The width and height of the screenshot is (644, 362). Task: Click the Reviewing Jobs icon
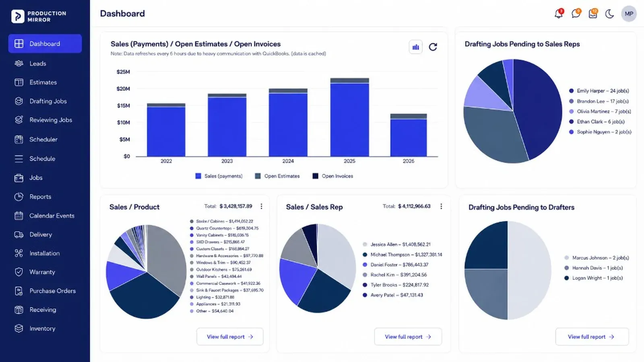[19, 120]
